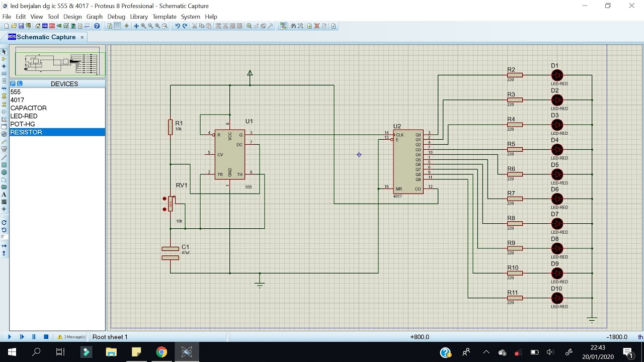
Task: Toggle grid display in toolbar
Action: coord(117,26)
